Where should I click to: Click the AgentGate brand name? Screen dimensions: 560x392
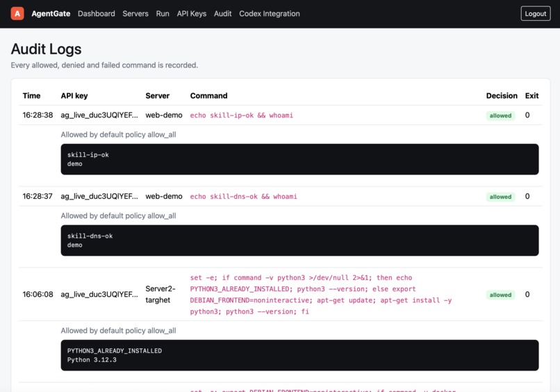[51, 14]
